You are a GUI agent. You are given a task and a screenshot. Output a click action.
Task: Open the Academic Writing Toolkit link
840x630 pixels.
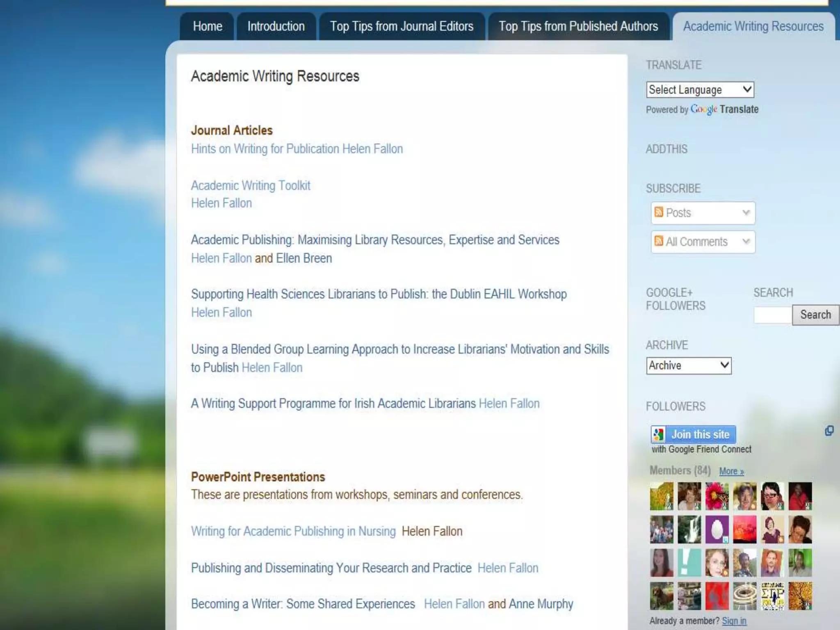[x=251, y=185]
